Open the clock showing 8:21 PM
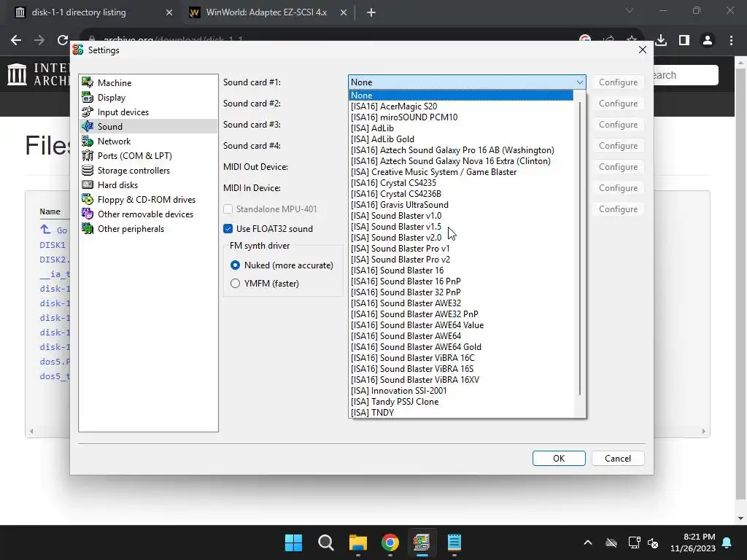The height and width of the screenshot is (560, 747). [693, 542]
